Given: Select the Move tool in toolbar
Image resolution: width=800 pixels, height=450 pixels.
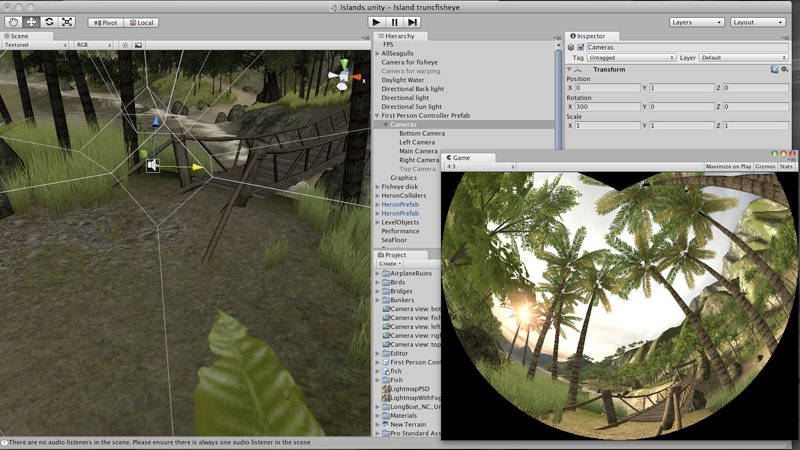Looking at the screenshot, I should tap(31, 21).
